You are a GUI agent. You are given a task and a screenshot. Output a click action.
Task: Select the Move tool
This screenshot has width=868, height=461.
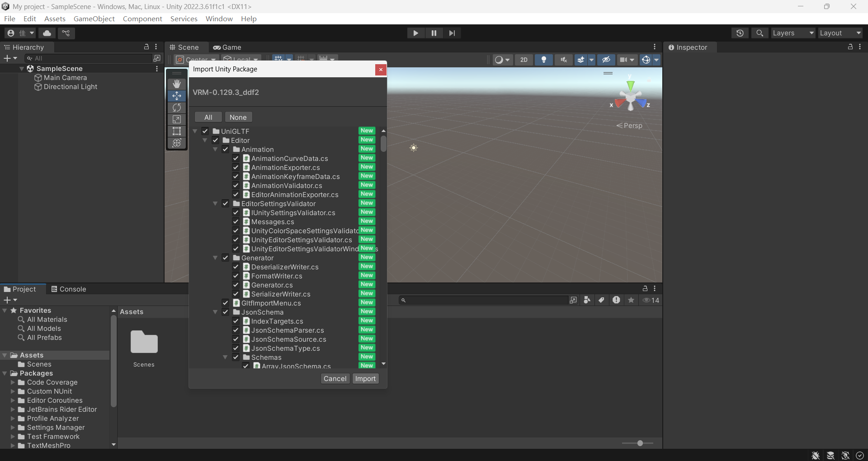[x=177, y=96]
